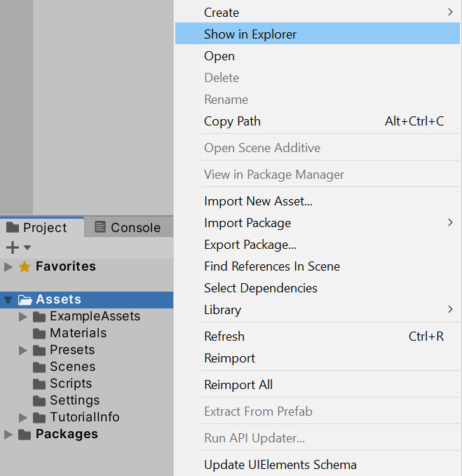Collapse the Assets folder tree
Screen dimensions: 462x476
(x=8, y=300)
